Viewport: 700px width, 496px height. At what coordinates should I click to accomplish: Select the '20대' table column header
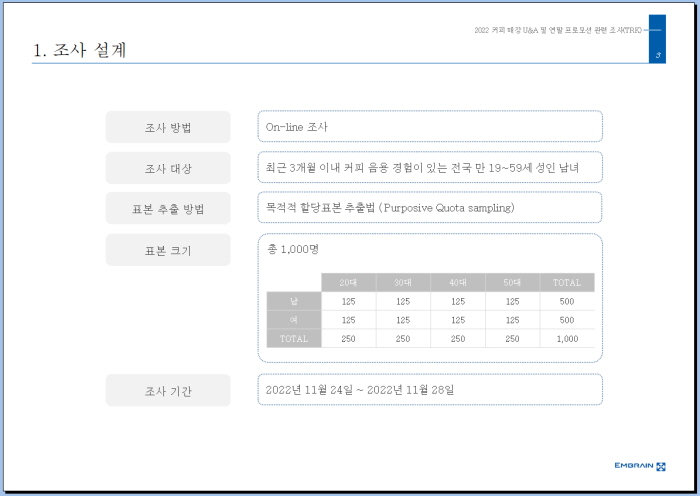pos(348,283)
